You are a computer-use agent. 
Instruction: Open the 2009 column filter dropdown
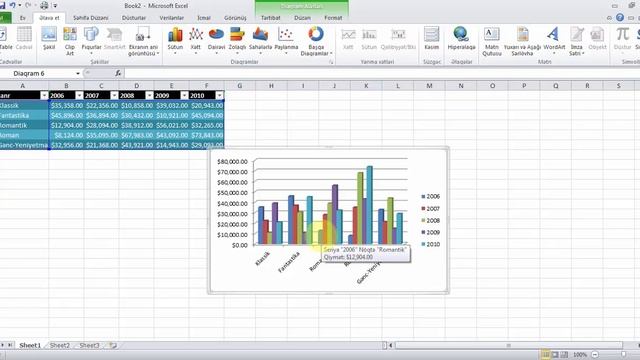tap(184, 96)
